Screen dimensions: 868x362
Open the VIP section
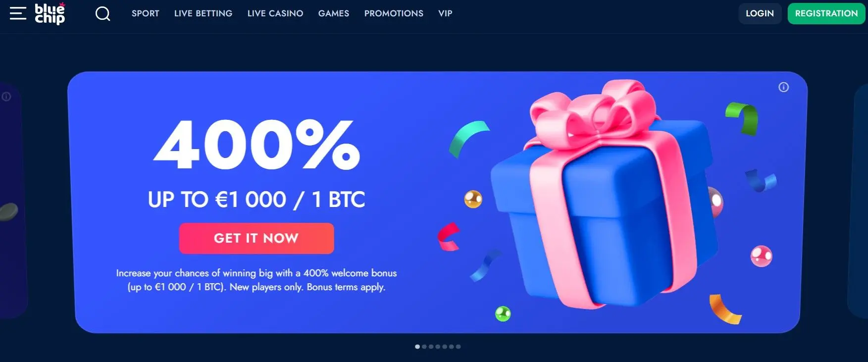click(445, 13)
